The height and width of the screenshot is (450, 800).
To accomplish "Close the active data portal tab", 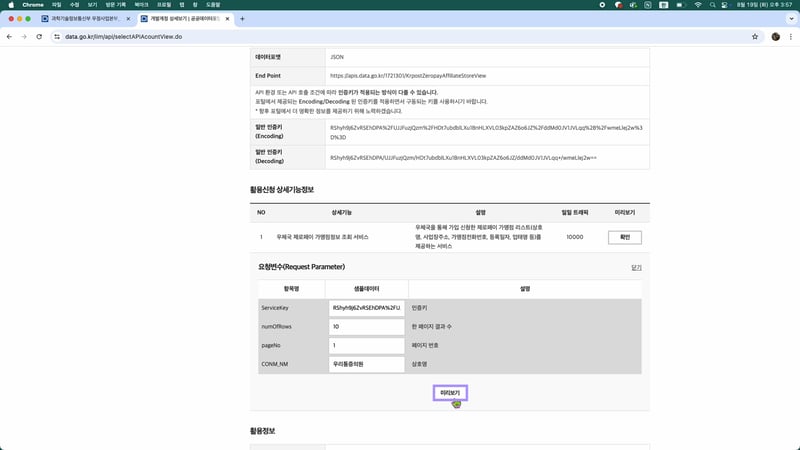I will pos(227,19).
